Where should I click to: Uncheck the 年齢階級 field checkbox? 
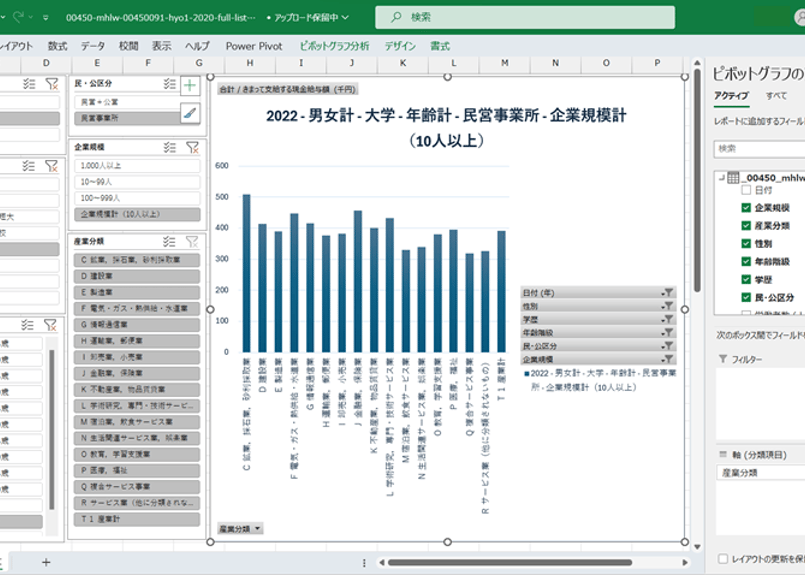pos(746,261)
